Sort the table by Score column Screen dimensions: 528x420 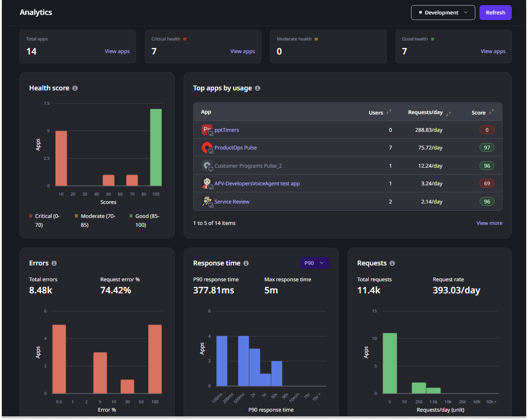click(492, 112)
